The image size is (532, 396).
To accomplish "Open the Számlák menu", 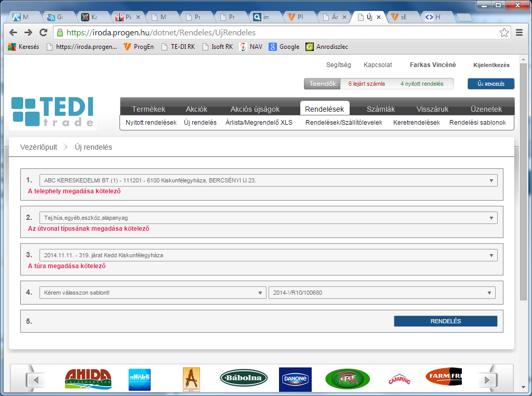I will coord(381,109).
